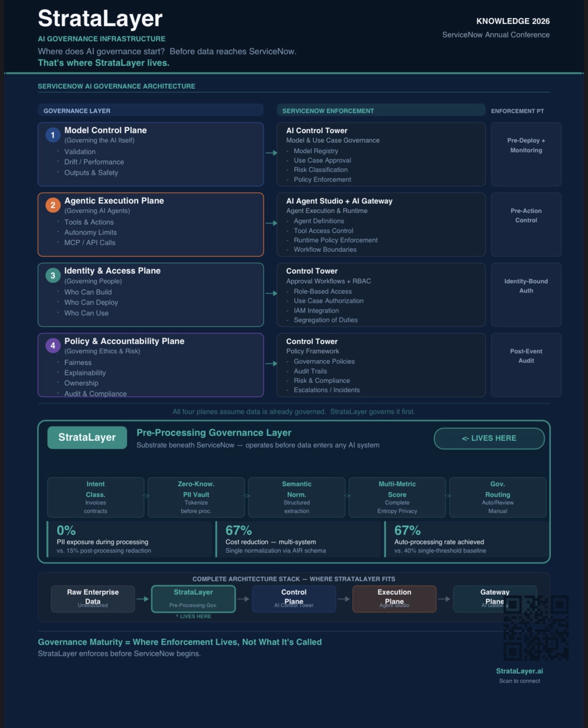
Task: Click the SERVICENOW ENFORCEMENT column header
Action: (x=381, y=111)
